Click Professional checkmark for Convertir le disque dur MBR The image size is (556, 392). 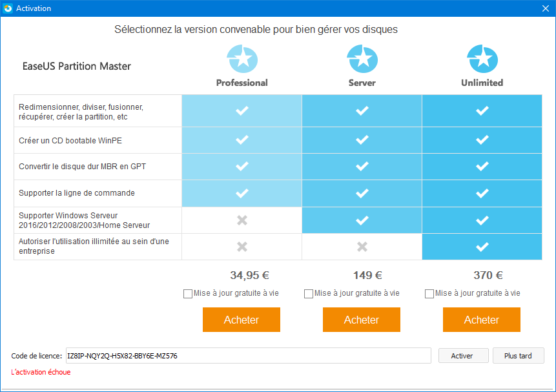[x=242, y=166]
